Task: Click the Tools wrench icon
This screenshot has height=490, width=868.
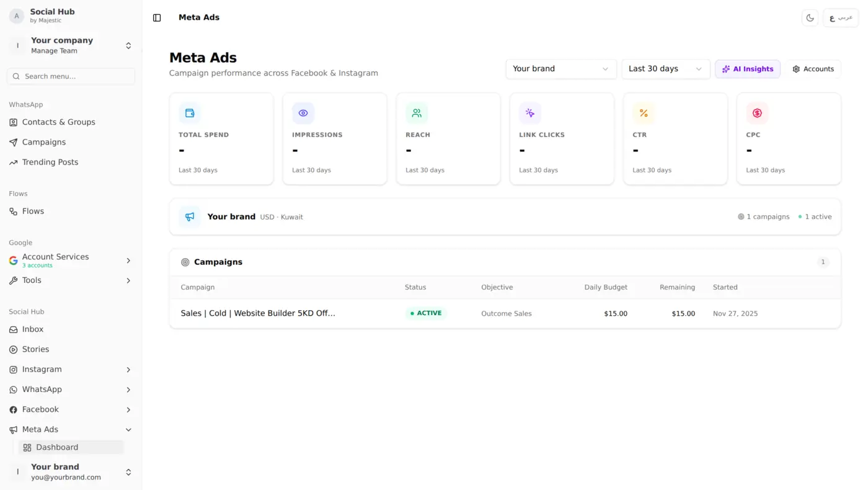Action: pos(13,281)
